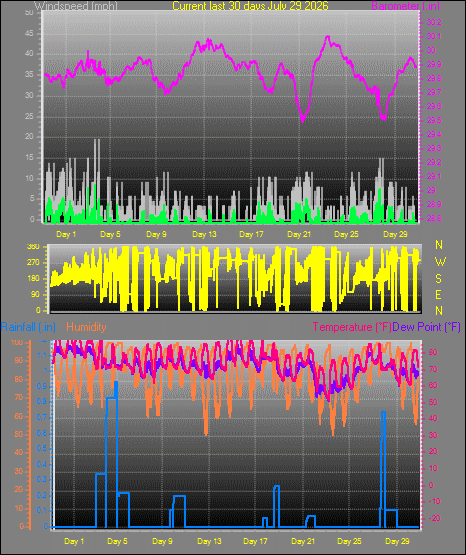Select the "S" compass direction label

click(438, 279)
